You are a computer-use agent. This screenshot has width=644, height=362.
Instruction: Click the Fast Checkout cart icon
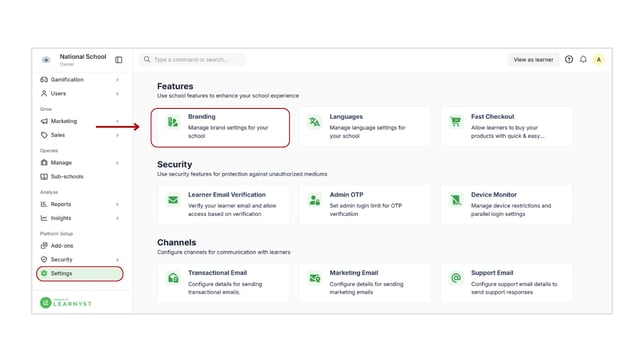coord(456,122)
